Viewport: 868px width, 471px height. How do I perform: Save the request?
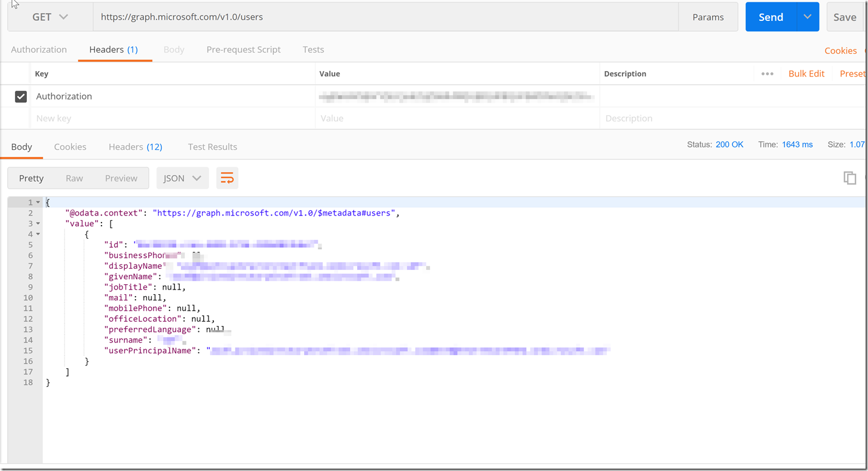click(845, 17)
